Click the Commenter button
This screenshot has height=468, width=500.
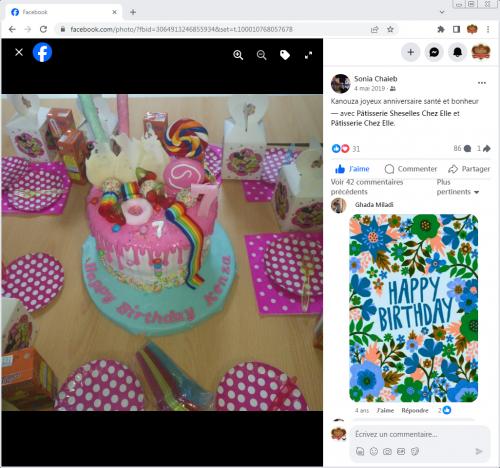click(411, 169)
